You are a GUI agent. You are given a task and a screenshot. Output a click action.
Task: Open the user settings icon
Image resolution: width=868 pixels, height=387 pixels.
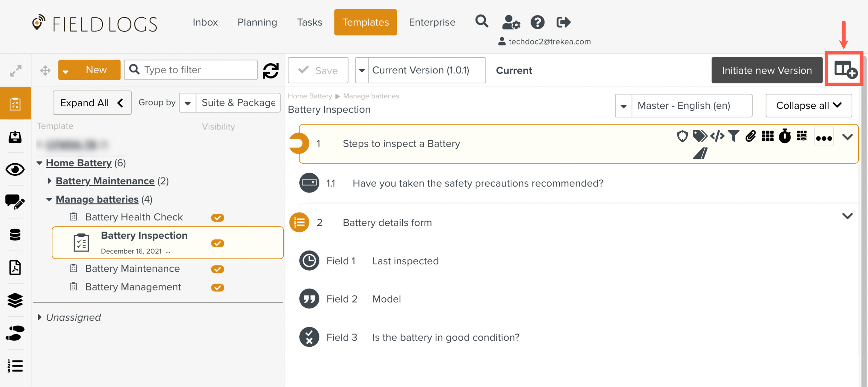click(x=511, y=23)
